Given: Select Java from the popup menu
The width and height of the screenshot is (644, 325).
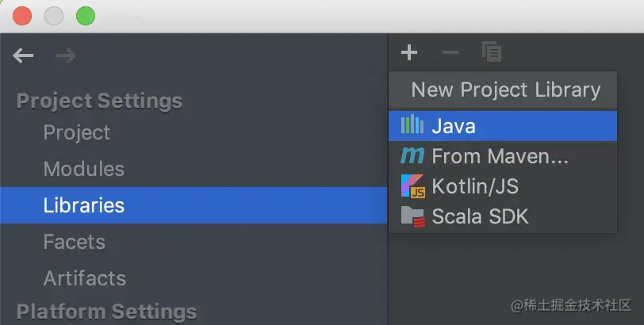Looking at the screenshot, I should pos(454,125).
